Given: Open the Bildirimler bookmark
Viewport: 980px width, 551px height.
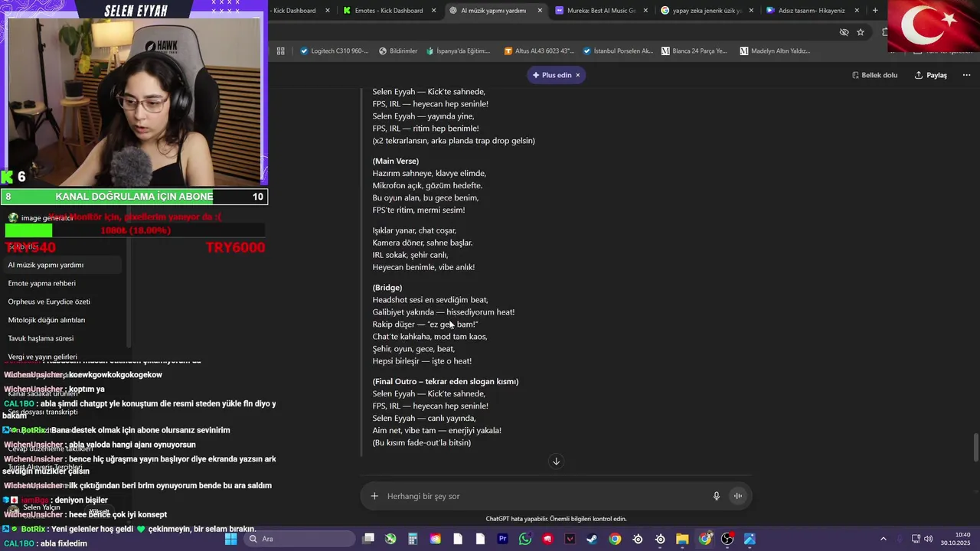Looking at the screenshot, I should coord(398,51).
